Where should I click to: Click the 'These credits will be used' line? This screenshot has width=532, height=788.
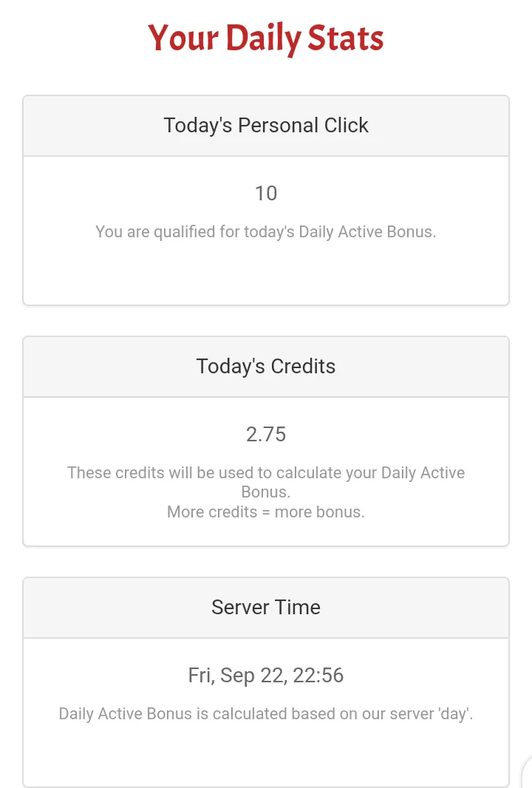click(266, 473)
